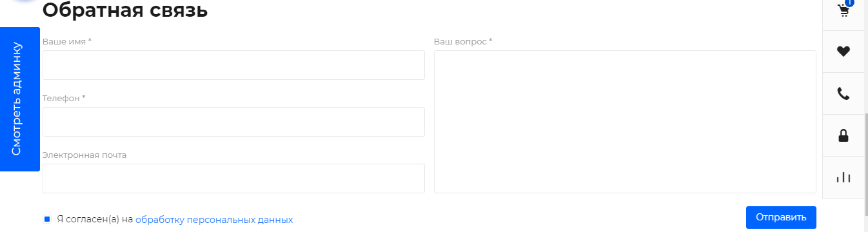Click the Обратная связь heading
The height and width of the screenshot is (232, 868).
[x=125, y=10]
